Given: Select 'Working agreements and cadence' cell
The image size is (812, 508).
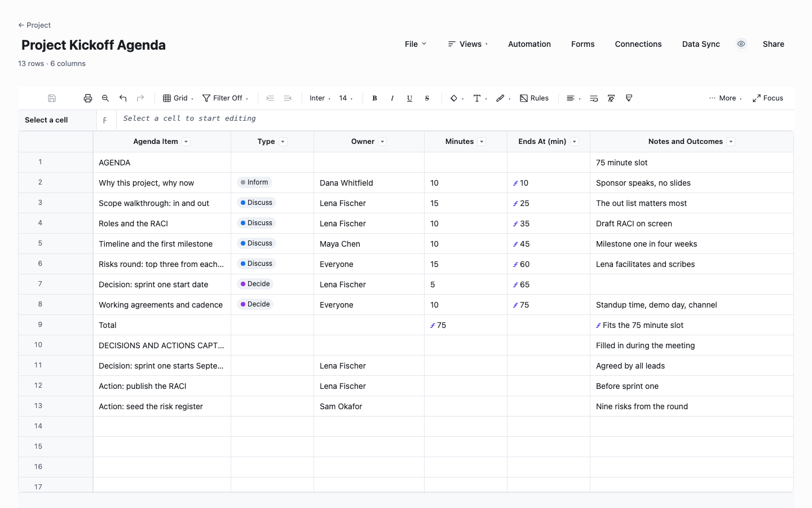Looking at the screenshot, I should pos(162,305).
